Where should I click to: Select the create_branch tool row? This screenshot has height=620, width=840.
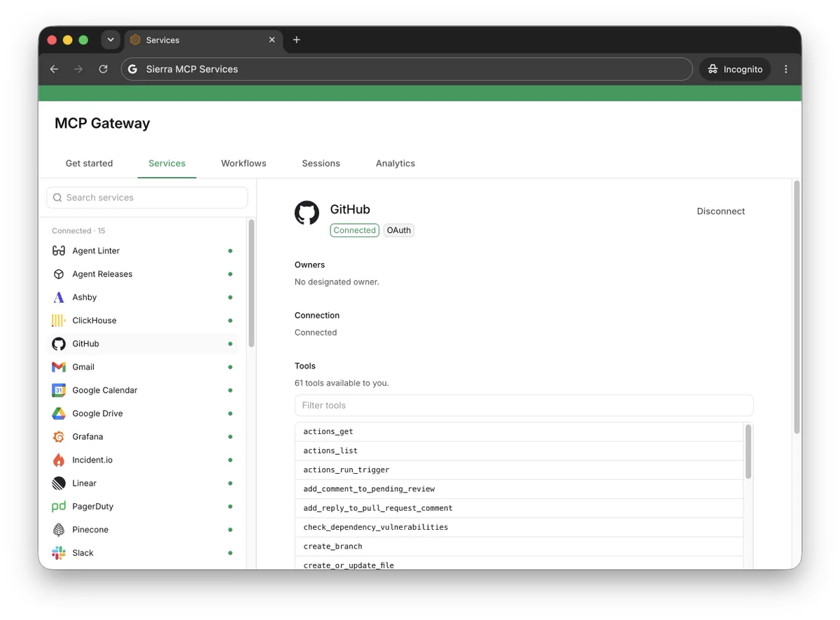tap(519, 547)
